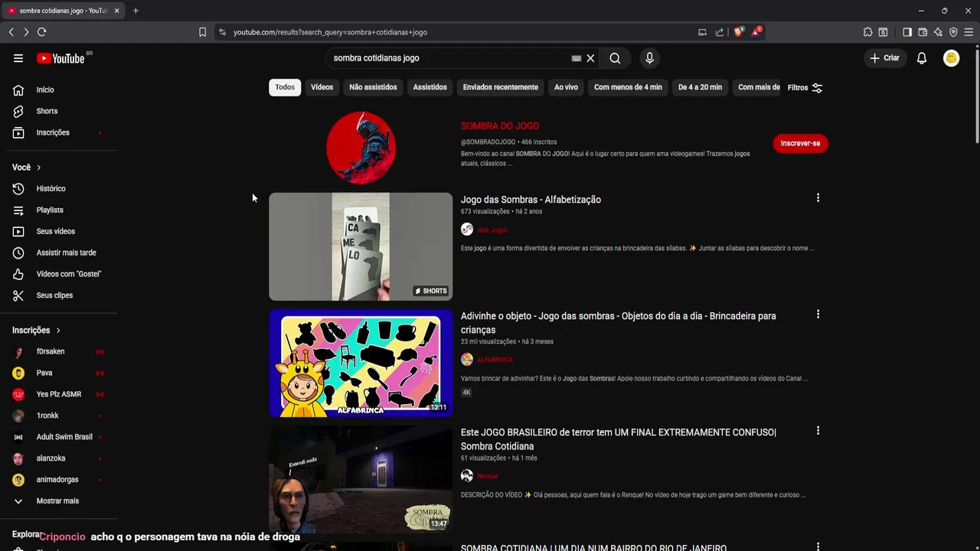980x551 pixels.
Task: Select the Ao vivo filter chip
Action: (x=566, y=87)
